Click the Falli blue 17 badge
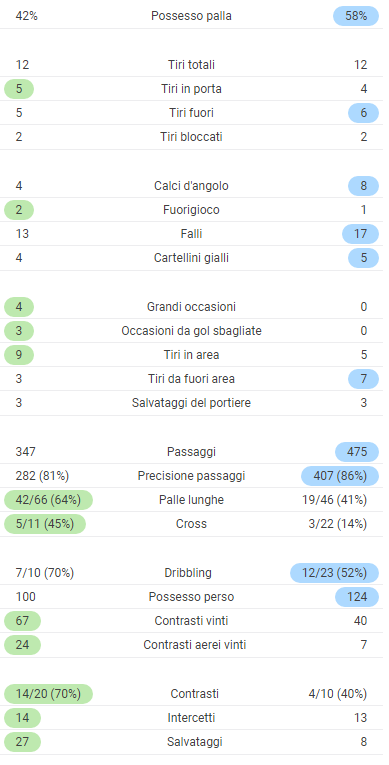This screenshot has width=389, height=765. click(361, 234)
